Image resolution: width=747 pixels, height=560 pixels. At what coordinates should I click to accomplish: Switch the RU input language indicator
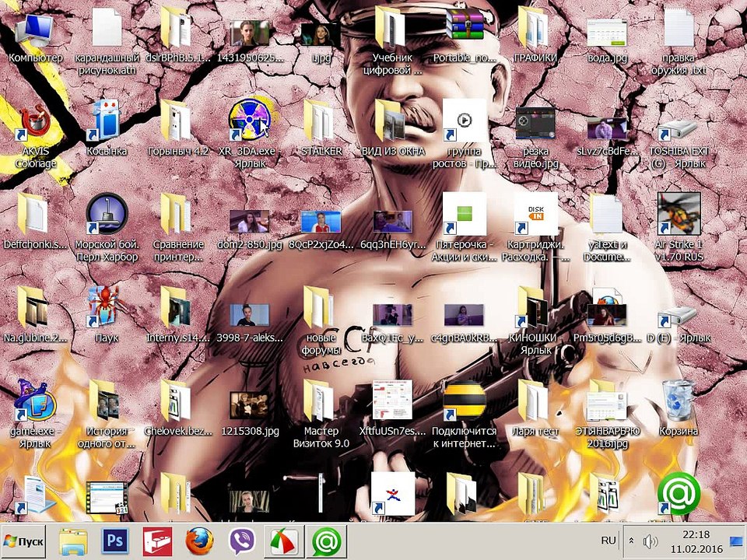point(608,541)
